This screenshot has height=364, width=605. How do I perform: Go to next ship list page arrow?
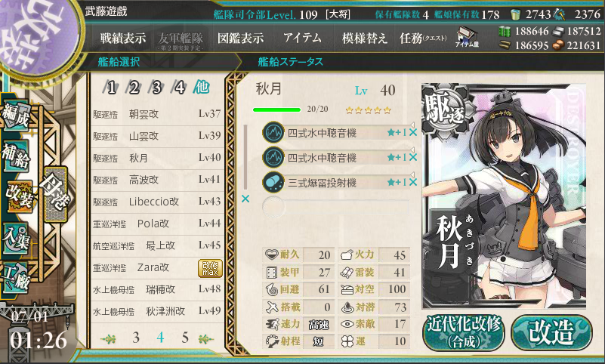click(205, 339)
